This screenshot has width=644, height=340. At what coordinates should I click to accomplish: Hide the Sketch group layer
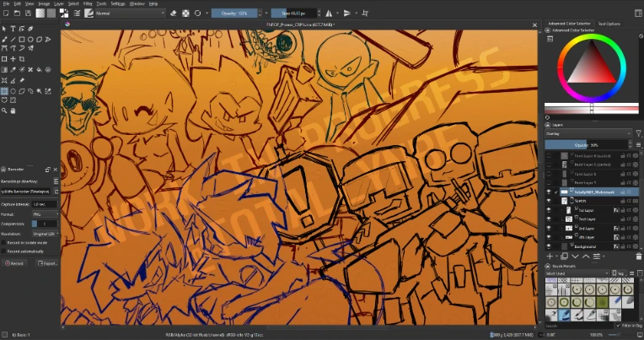[x=549, y=201]
